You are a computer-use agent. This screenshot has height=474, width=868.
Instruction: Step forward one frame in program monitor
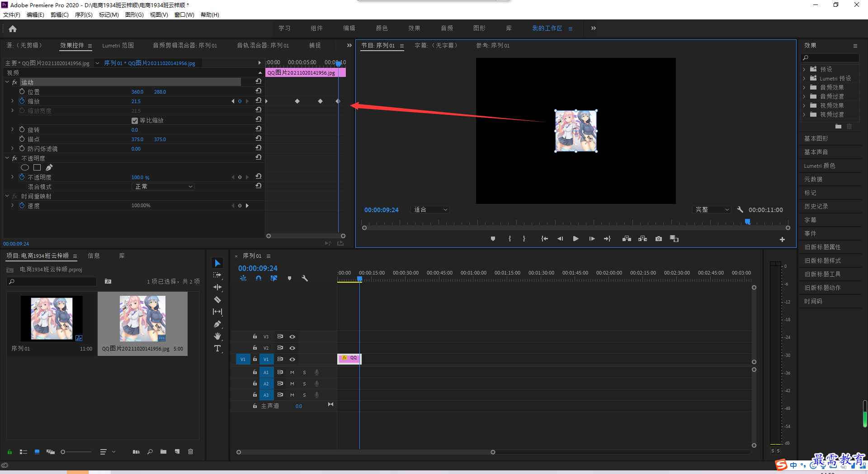592,239
